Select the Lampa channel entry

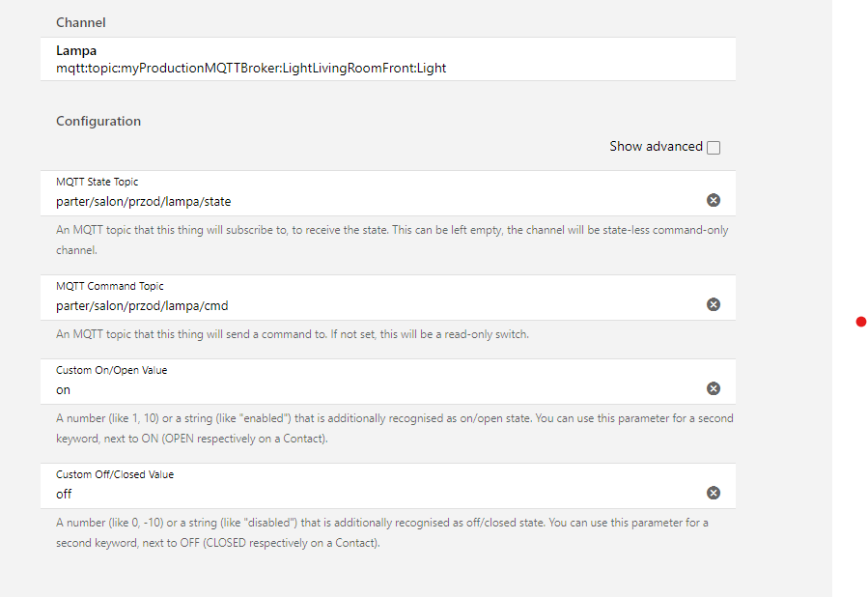pyautogui.click(x=387, y=59)
